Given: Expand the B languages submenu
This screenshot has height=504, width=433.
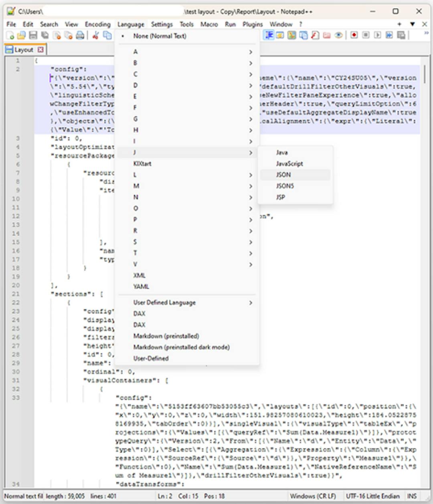Looking at the screenshot, I should (187, 63).
